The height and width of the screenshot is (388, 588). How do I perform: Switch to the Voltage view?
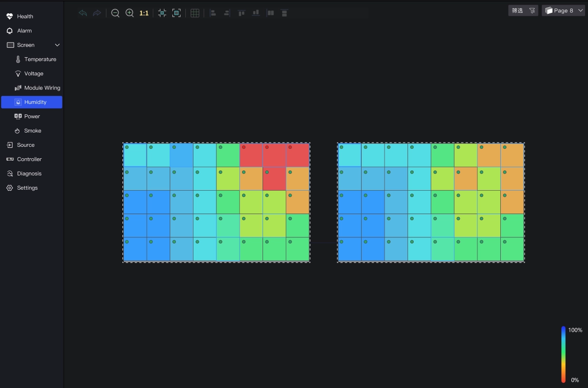tap(34, 73)
